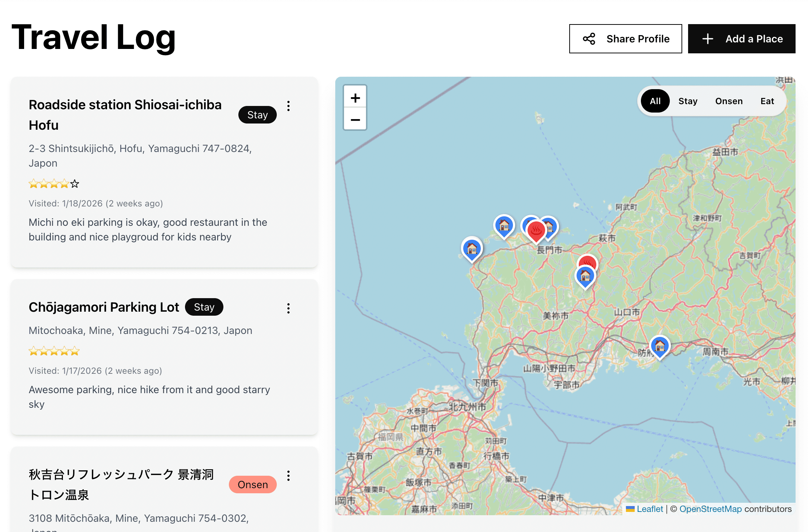This screenshot has height=532, width=808.
Task: Enable the Eat filter on the map
Action: click(767, 101)
